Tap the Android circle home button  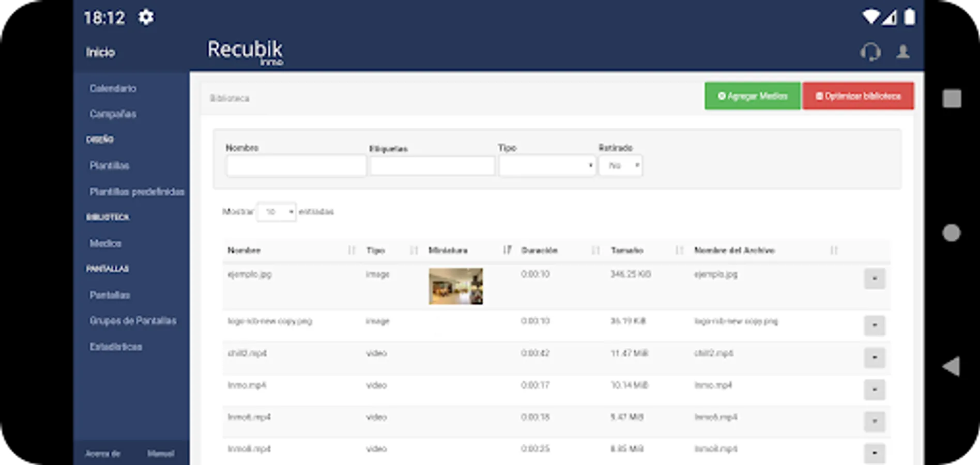[951, 233]
